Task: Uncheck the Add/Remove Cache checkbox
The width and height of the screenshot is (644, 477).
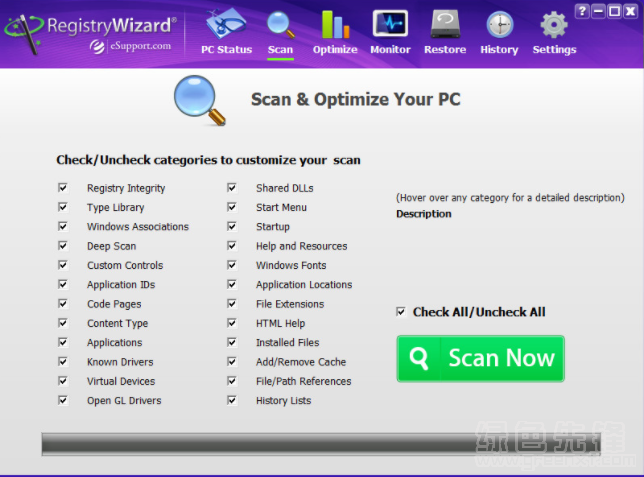Action: point(232,362)
